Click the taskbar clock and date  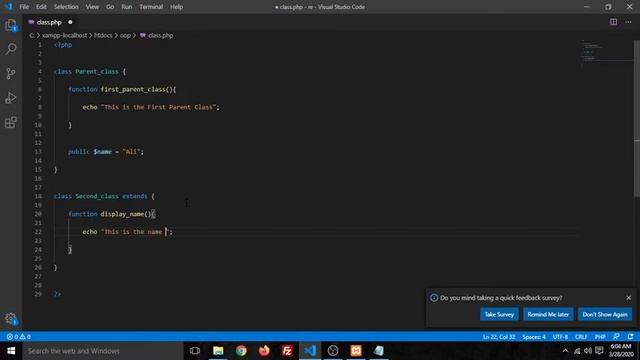[620, 351]
